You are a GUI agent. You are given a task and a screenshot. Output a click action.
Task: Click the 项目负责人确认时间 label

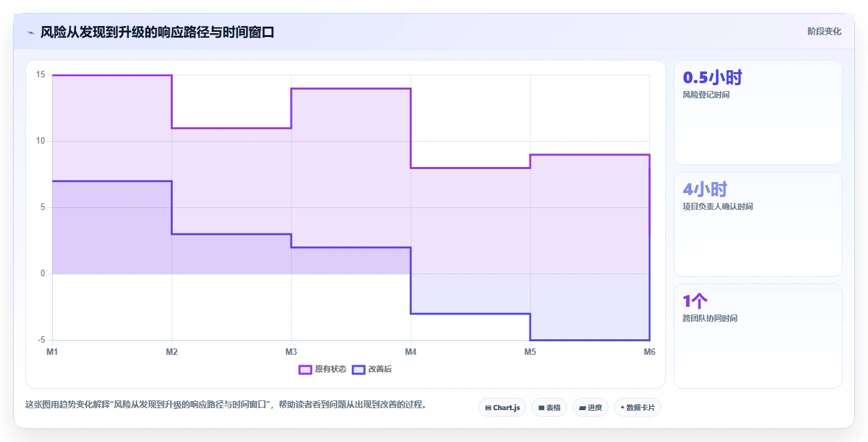point(717,207)
